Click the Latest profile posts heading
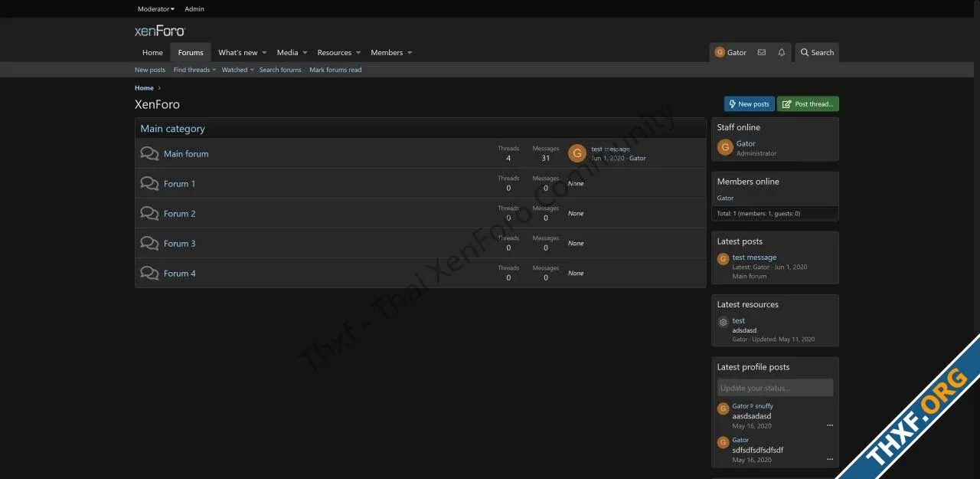This screenshot has height=479, width=980. click(753, 367)
